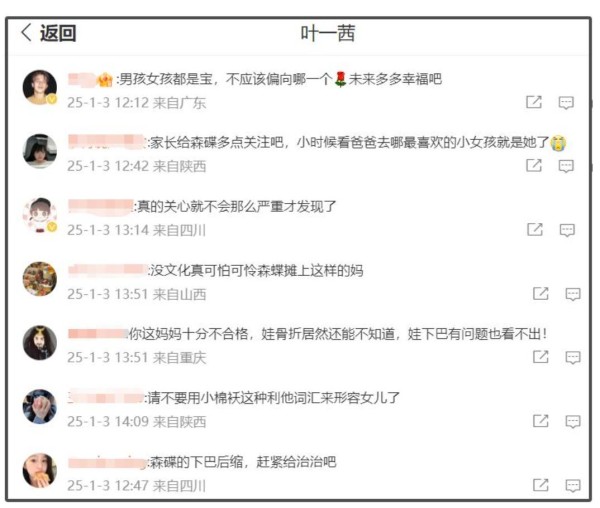Go back with the 返回 button
Screen dimensions: 600x508
coord(48,33)
